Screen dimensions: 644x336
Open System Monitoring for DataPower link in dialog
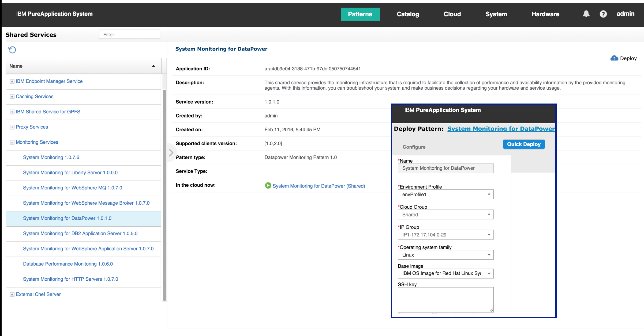coord(501,129)
